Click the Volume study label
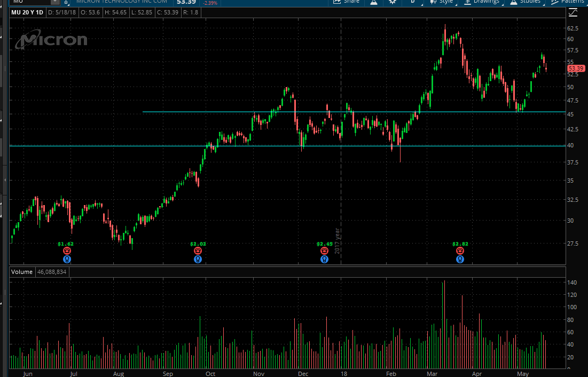Screen dimensions: 588x377 [22, 272]
